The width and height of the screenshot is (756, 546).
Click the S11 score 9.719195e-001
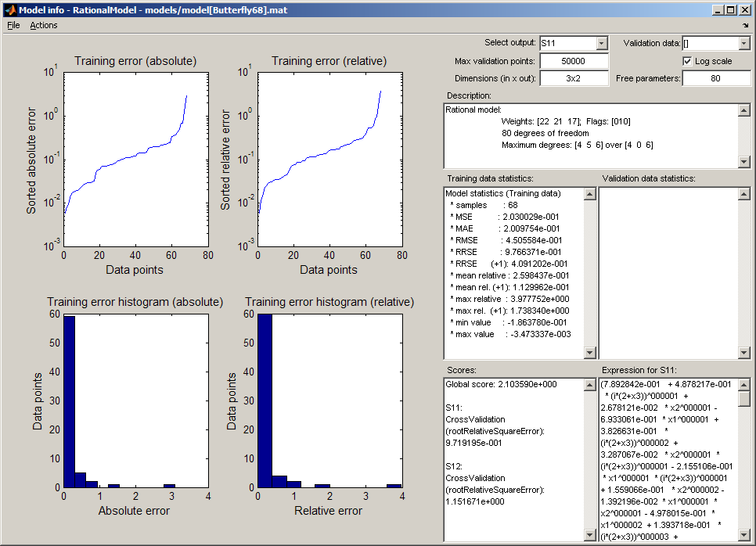coord(473,443)
